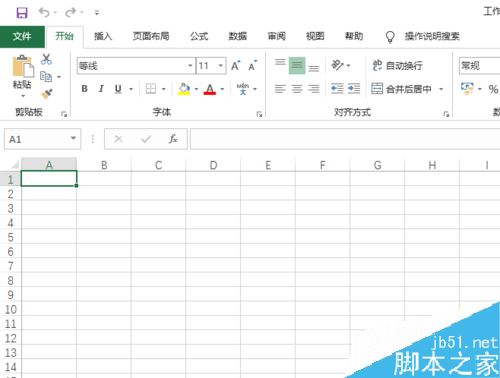Image resolution: width=500 pixels, height=378 pixels.
Task: Open the 剪贴板 clipboard dialog launcher
Action: (x=64, y=114)
